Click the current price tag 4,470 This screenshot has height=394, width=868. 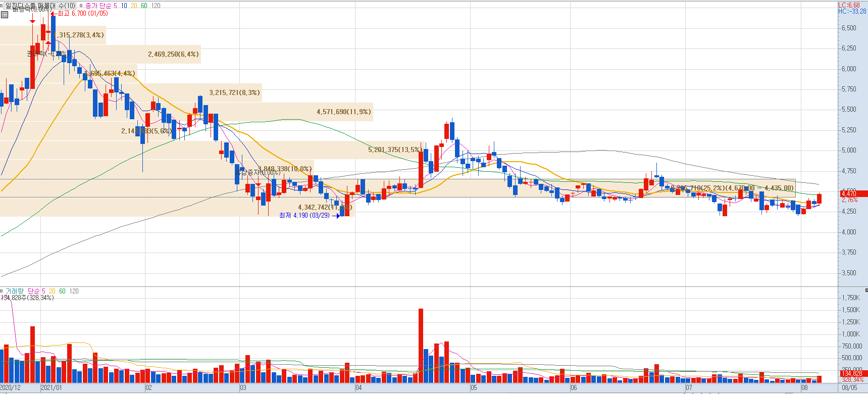[853, 193]
